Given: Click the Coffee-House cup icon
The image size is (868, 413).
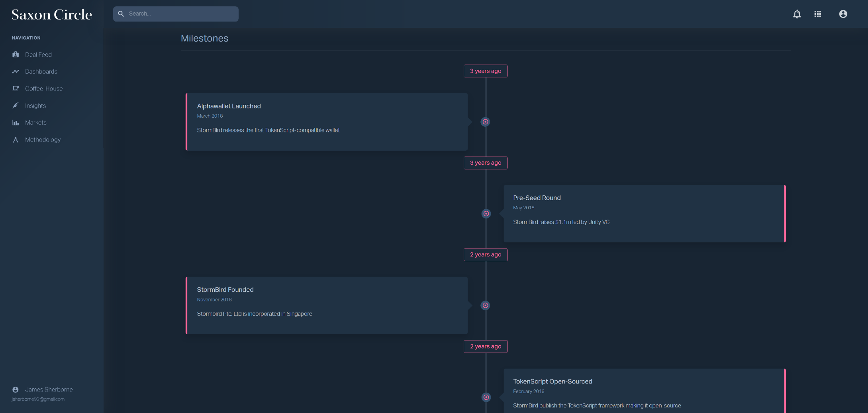Looking at the screenshot, I should [16, 88].
